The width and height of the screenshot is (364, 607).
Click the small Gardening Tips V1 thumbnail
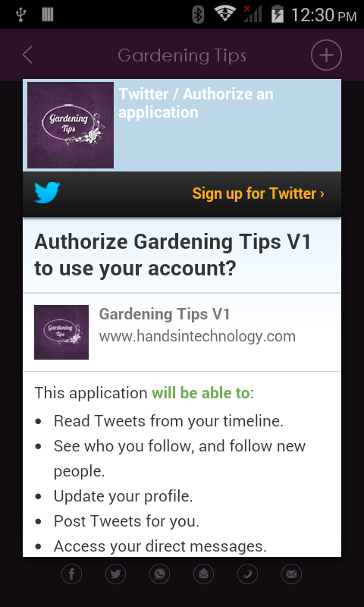click(x=61, y=332)
